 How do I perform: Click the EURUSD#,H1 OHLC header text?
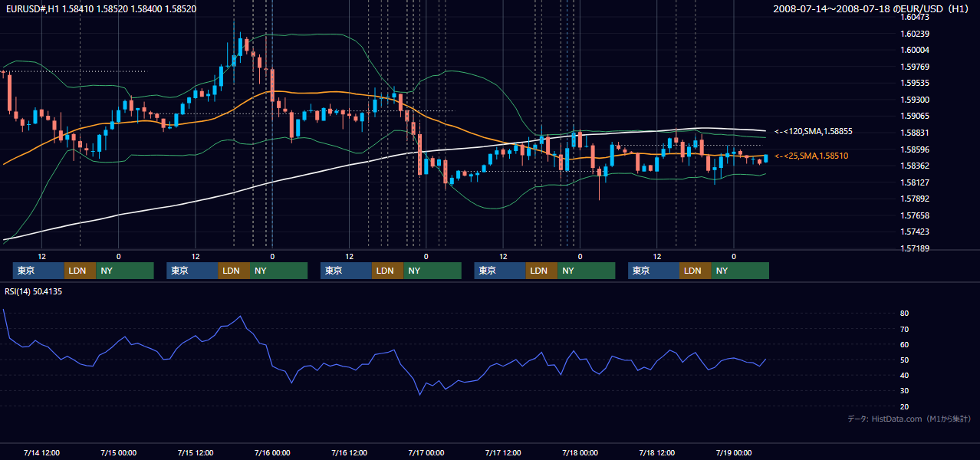point(101,9)
